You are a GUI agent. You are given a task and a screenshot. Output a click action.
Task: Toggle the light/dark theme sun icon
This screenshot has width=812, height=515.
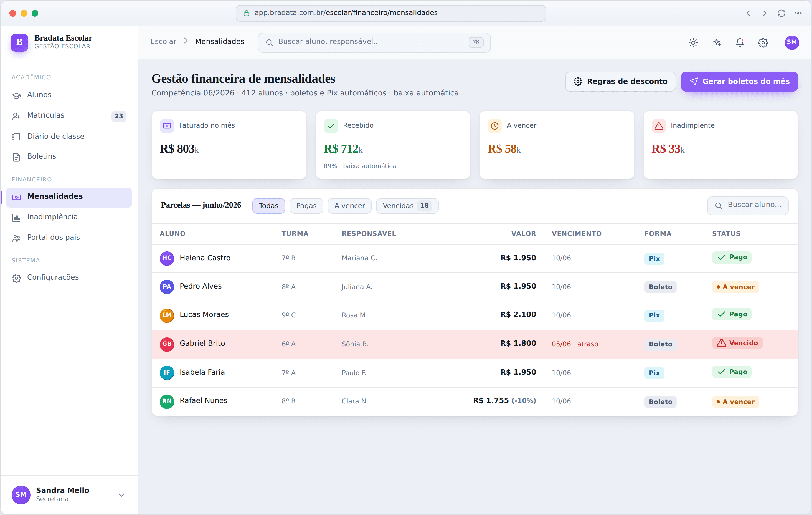[693, 42]
